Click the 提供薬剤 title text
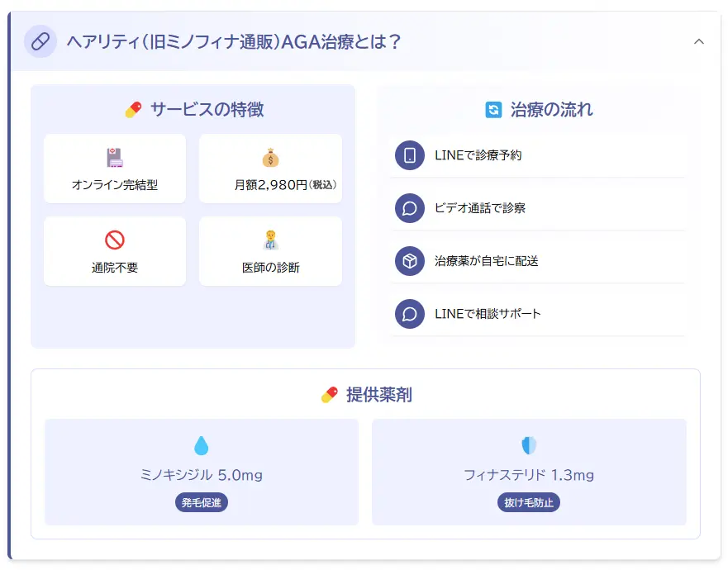The height and width of the screenshot is (570, 728). [378, 395]
